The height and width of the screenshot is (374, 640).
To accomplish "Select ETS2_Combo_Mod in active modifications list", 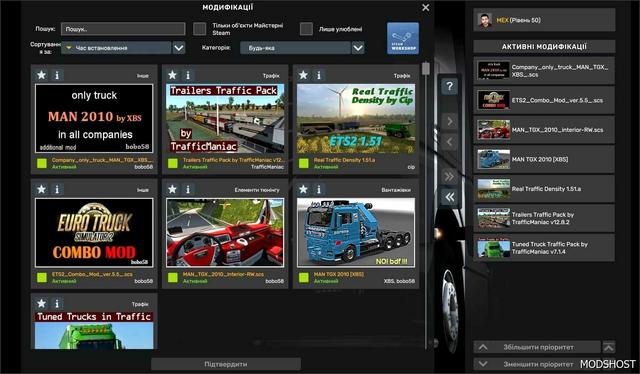I will coord(544,100).
